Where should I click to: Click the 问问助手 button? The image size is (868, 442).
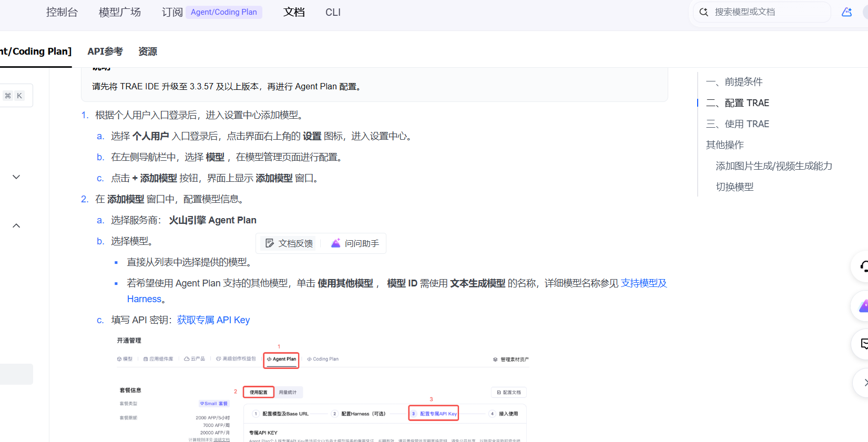tap(355, 243)
